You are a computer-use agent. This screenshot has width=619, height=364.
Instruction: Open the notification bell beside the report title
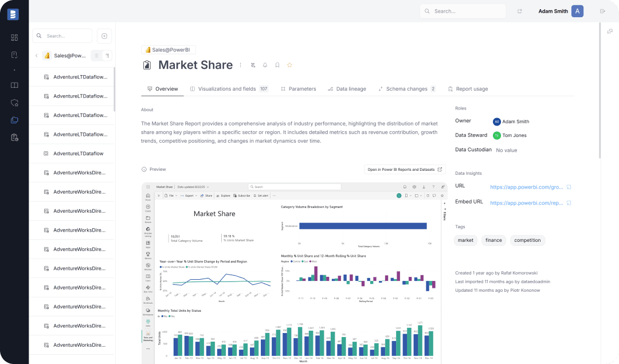265,65
